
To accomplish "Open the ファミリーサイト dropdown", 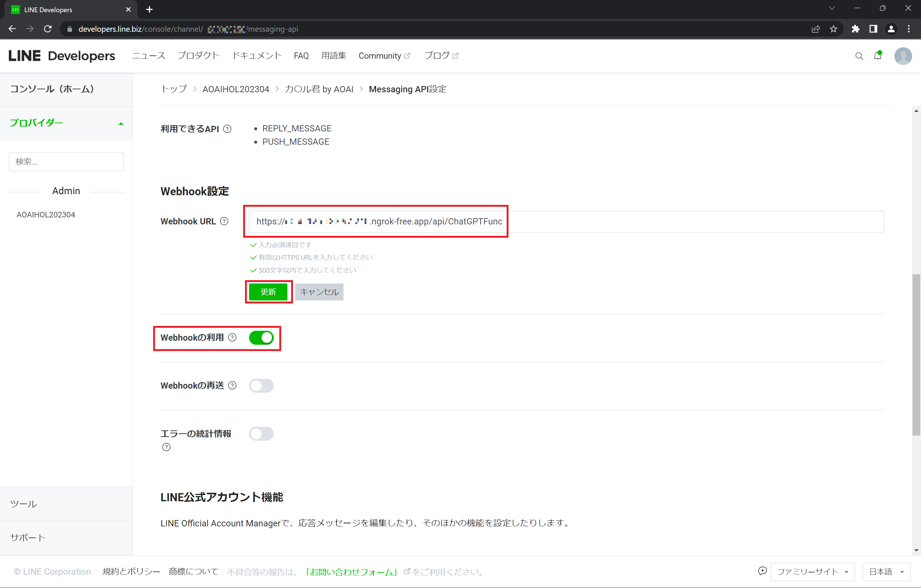I will (813, 571).
